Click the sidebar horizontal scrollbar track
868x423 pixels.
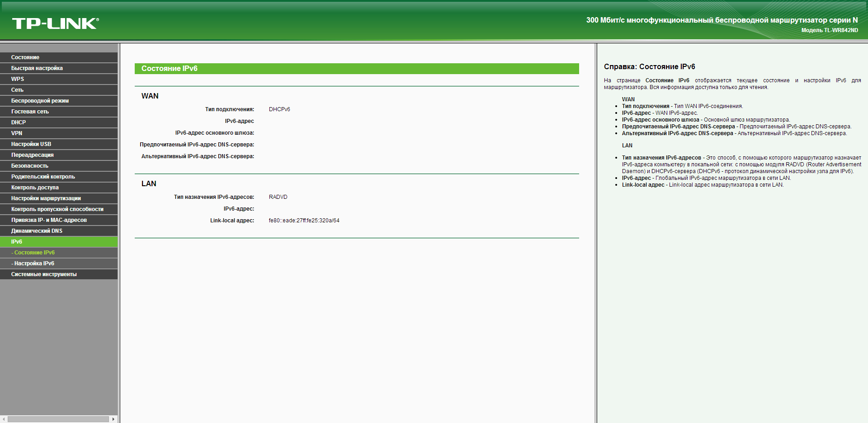58,419
